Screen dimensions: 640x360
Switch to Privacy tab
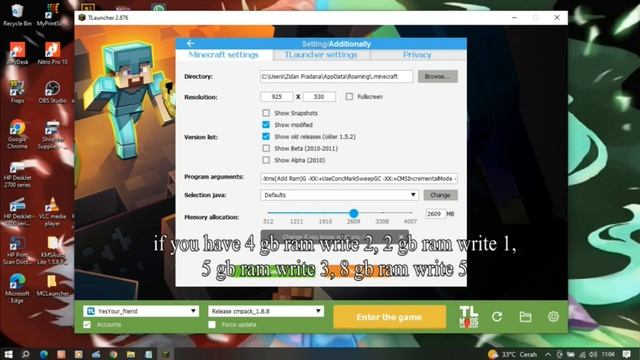[x=418, y=55]
